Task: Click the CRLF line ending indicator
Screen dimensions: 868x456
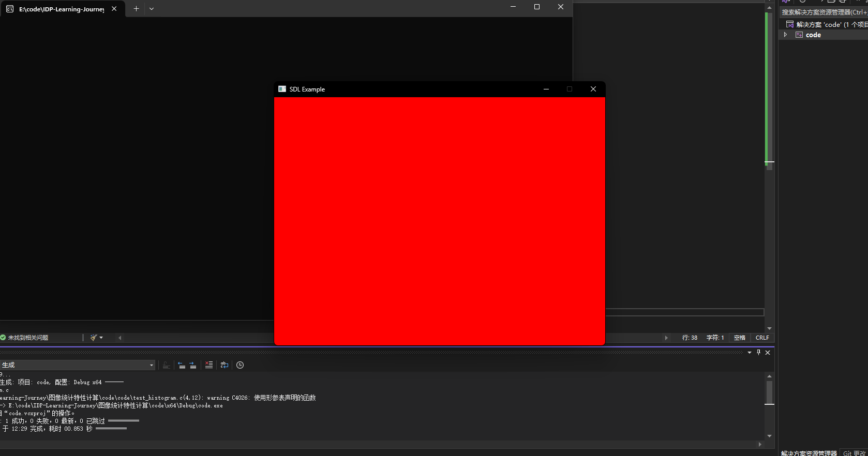Action: point(762,338)
